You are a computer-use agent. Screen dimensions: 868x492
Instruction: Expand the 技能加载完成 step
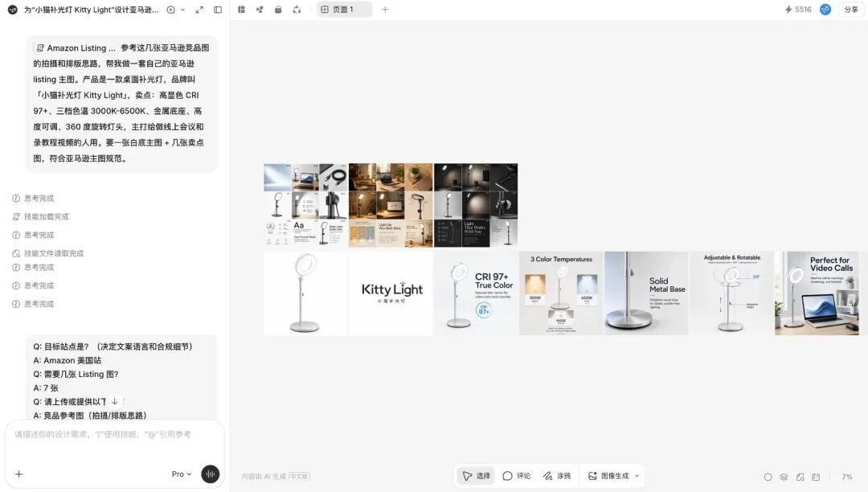point(40,216)
